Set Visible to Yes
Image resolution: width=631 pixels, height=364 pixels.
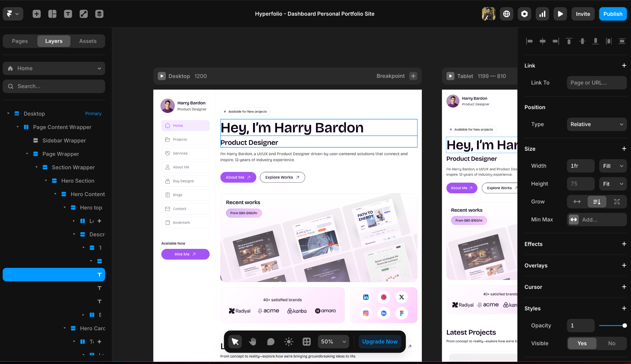(582, 343)
